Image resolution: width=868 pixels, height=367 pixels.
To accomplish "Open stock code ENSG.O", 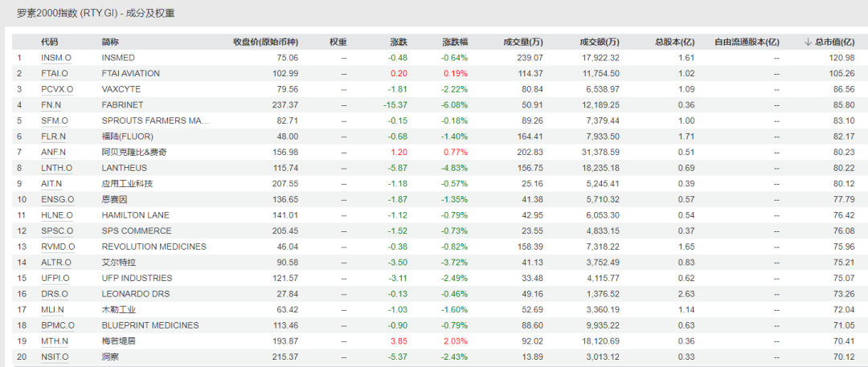I will tap(57, 199).
